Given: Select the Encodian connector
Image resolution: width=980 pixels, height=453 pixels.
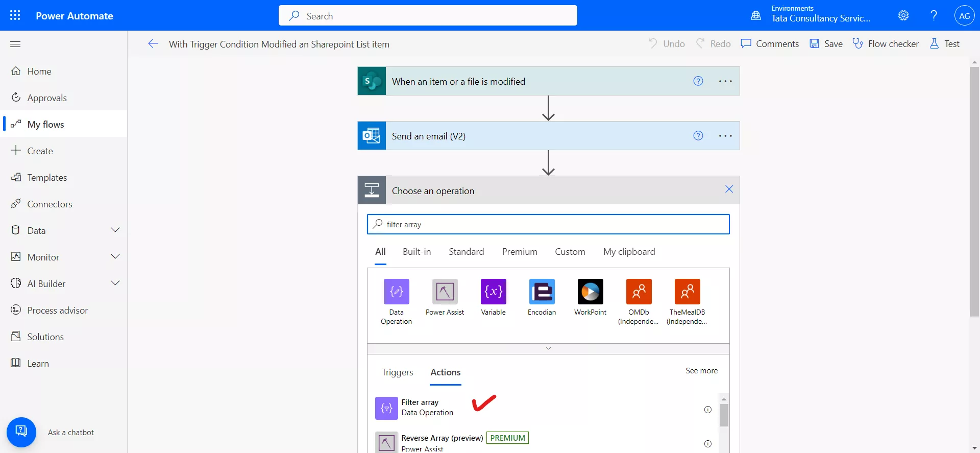Looking at the screenshot, I should pos(542,298).
